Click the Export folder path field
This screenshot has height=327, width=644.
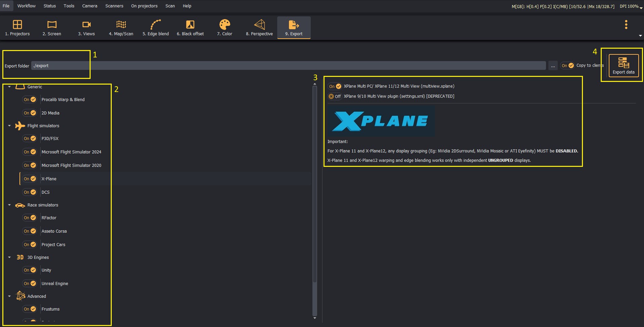pos(289,65)
